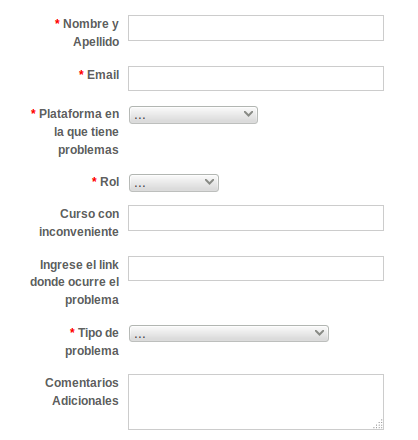418x440 pixels.
Task: Open the Plataforma en la que tiene problemas dropdown
Action: [x=193, y=115]
